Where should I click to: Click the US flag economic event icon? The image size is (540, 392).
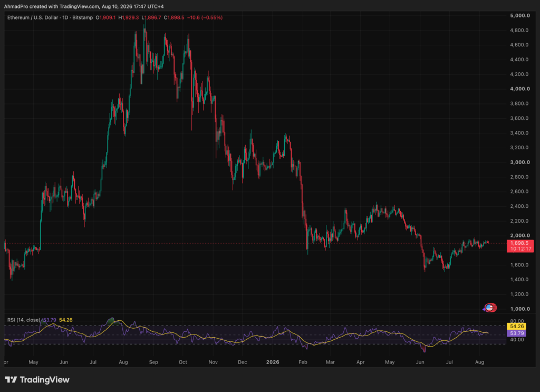(490, 308)
